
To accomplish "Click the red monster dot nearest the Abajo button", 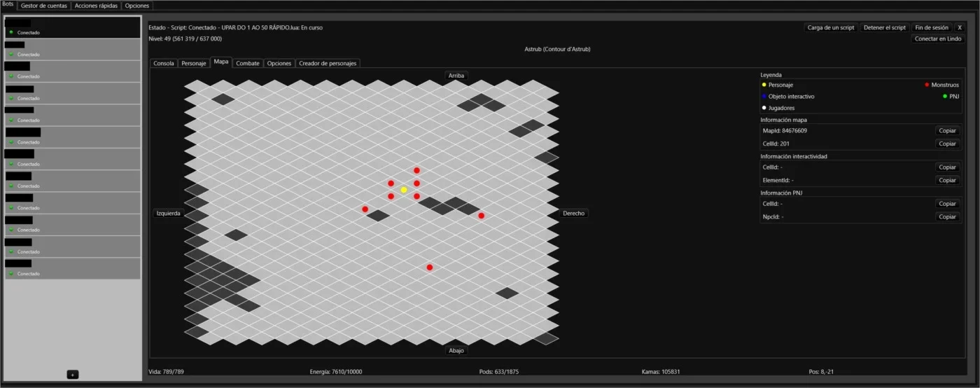I will pyautogui.click(x=430, y=268).
